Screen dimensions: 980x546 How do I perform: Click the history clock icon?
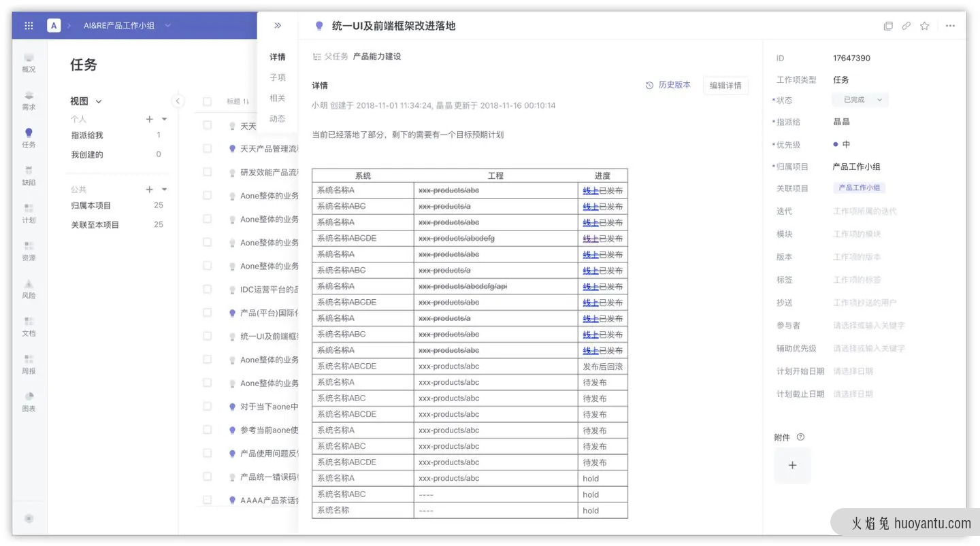[649, 85]
